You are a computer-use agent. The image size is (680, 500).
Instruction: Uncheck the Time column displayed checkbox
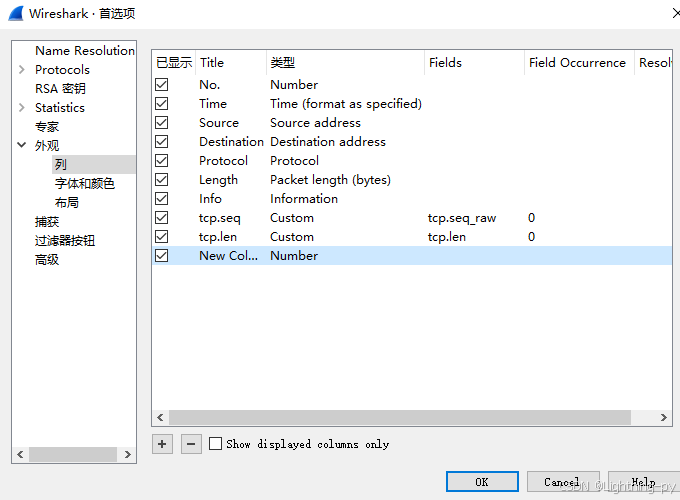click(x=161, y=104)
